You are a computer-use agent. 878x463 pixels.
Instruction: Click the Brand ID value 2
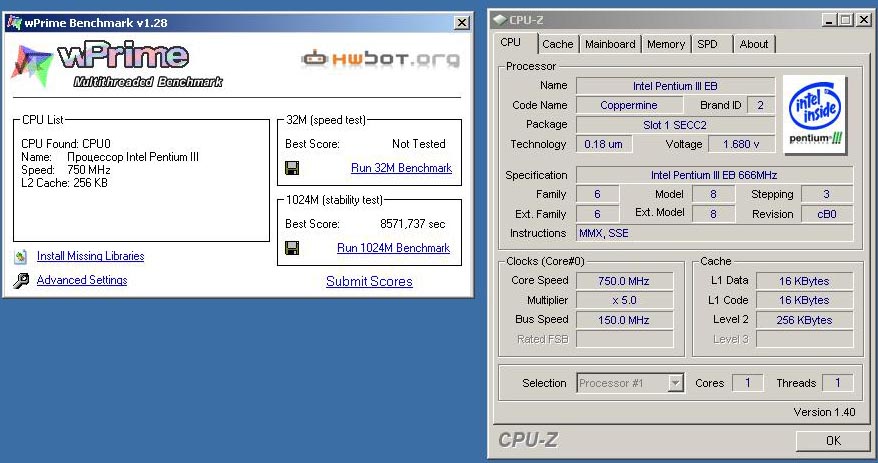(760, 105)
